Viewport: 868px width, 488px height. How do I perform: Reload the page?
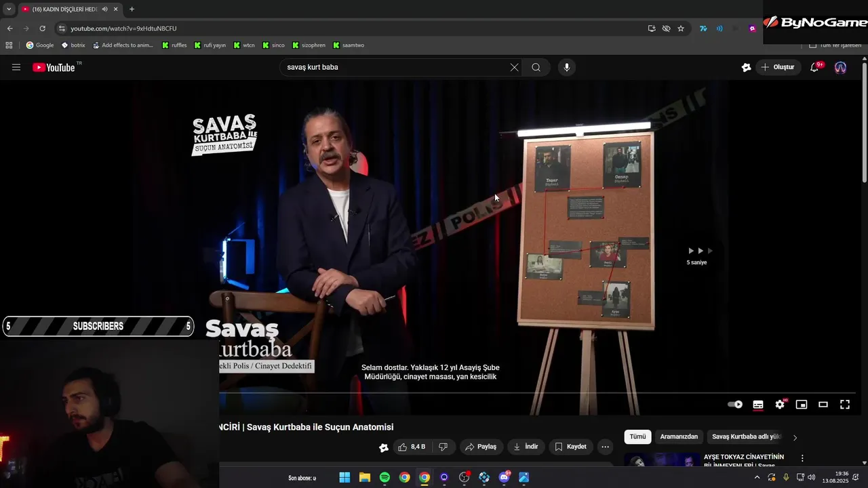point(42,28)
